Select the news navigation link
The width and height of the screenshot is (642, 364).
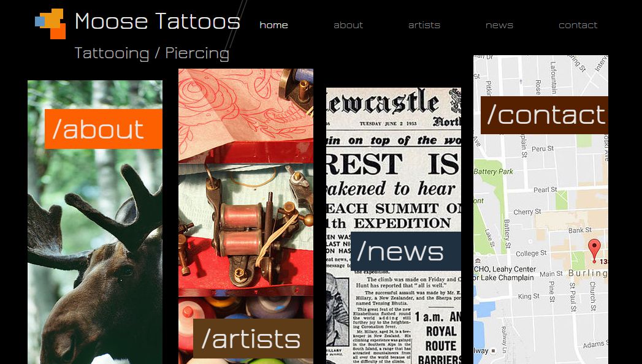tap(499, 25)
